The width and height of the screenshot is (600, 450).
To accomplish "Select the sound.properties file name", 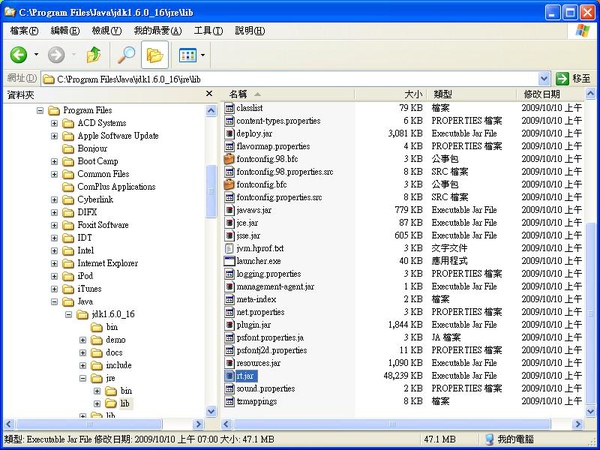I will (266, 389).
